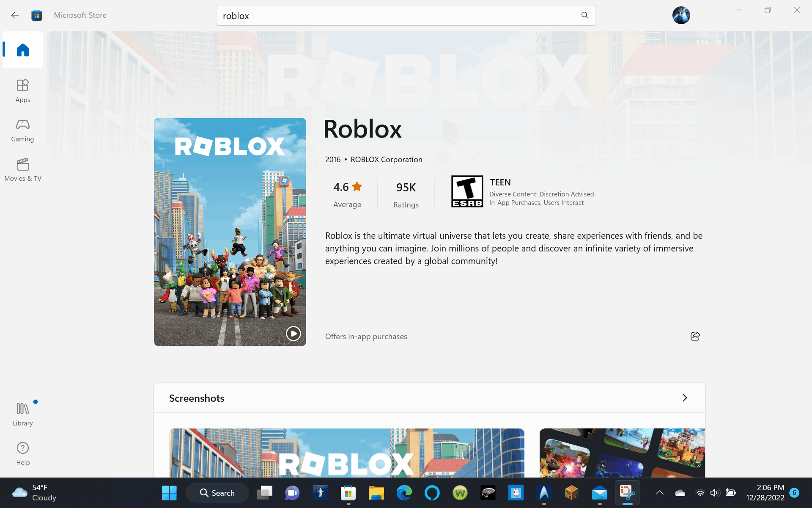The width and height of the screenshot is (812, 508).
Task: Open Library in left sidebar
Action: 22,414
